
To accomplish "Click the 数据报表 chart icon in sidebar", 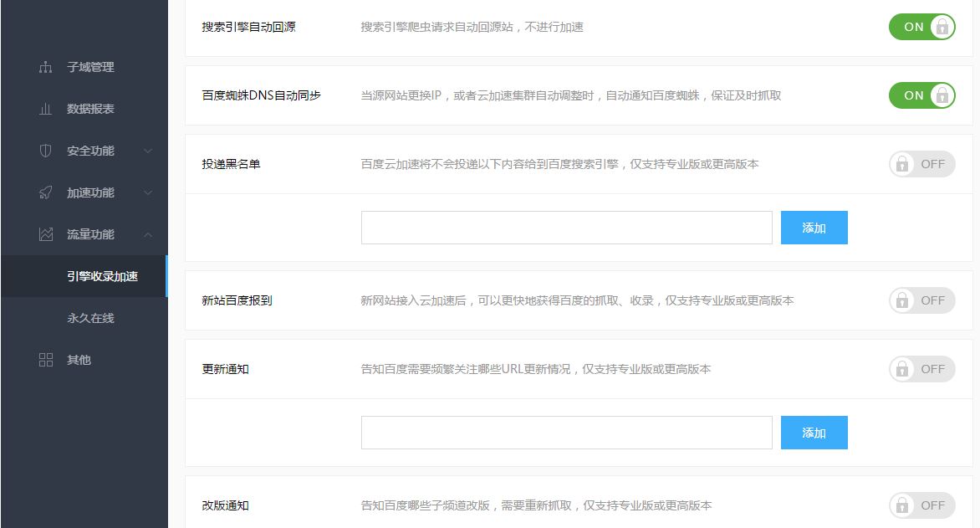I will pos(45,109).
